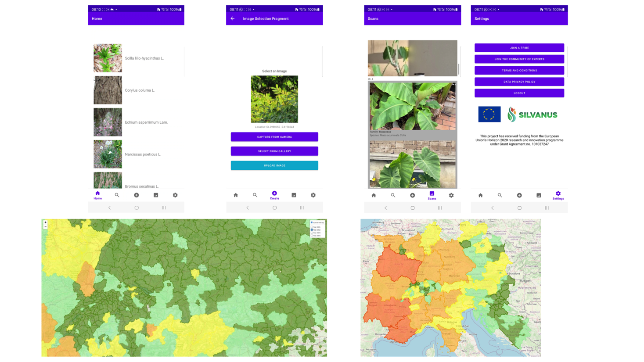Toggle the checked Year 2022 map layer checkbox

pyautogui.click(x=312, y=230)
